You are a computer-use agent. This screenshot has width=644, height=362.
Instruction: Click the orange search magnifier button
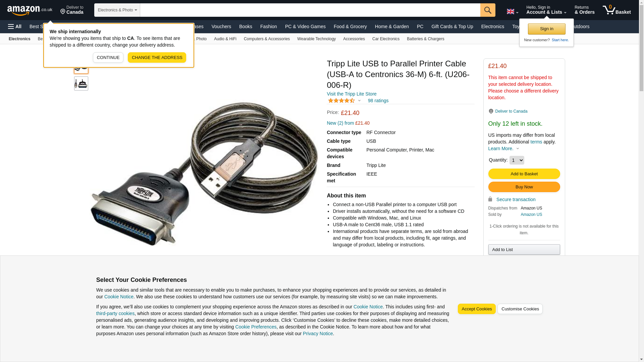tap(488, 10)
